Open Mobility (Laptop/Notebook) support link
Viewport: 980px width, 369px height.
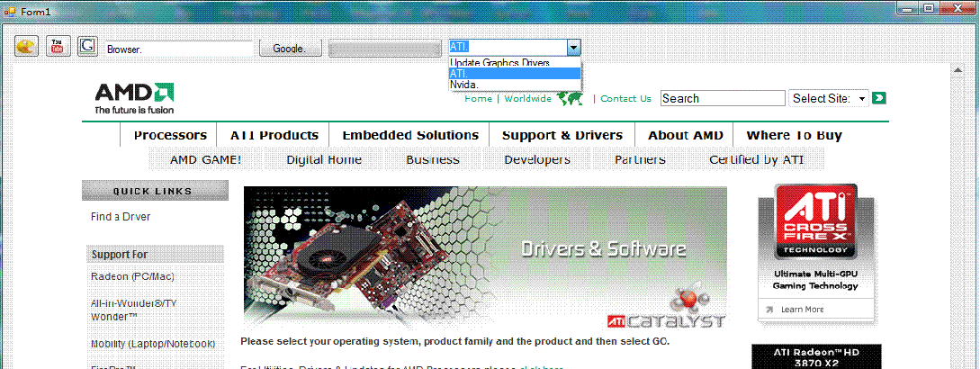coord(153,344)
